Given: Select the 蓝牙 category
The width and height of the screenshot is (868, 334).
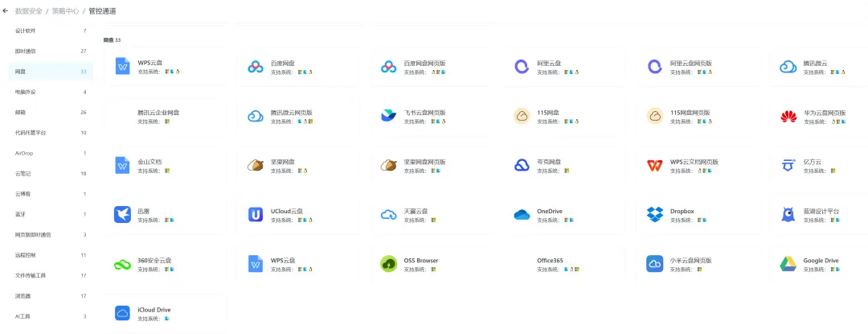Looking at the screenshot, I should point(51,214).
